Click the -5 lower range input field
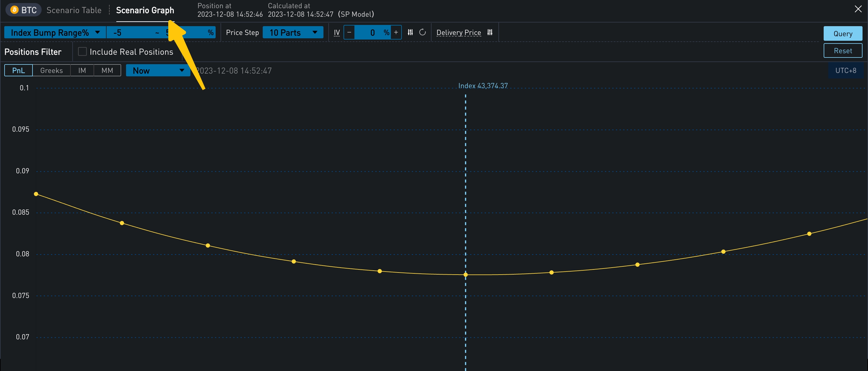Viewport: 868px width, 371px height. [130, 33]
